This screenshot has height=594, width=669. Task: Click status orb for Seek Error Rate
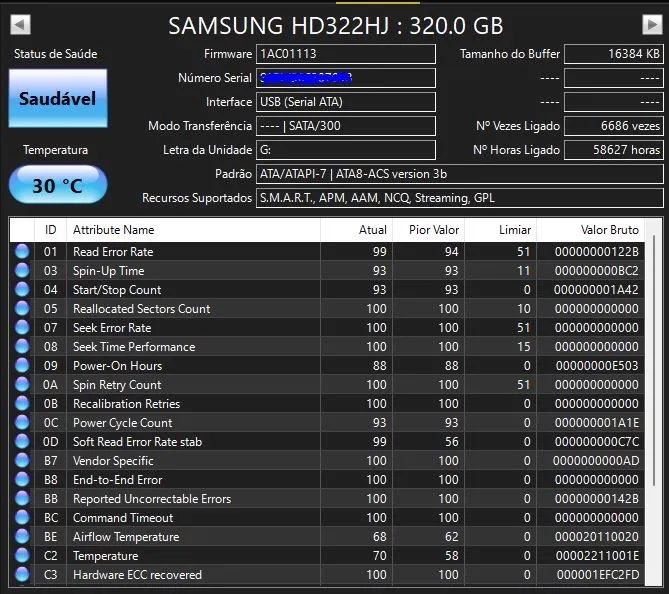point(22,327)
